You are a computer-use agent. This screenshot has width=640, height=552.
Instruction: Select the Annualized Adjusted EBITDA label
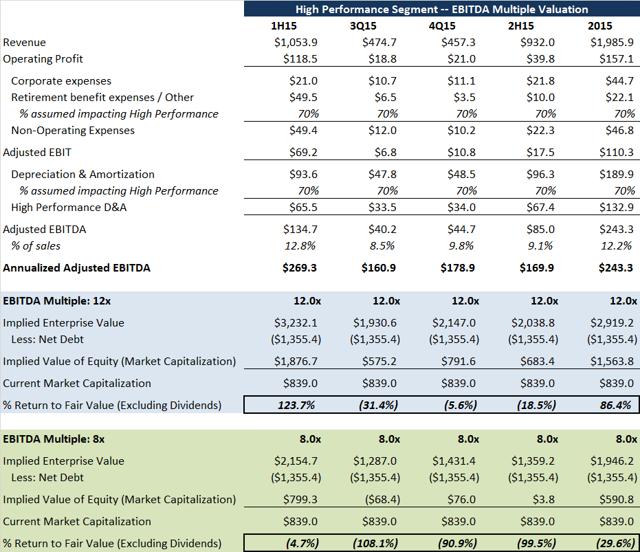point(77,268)
